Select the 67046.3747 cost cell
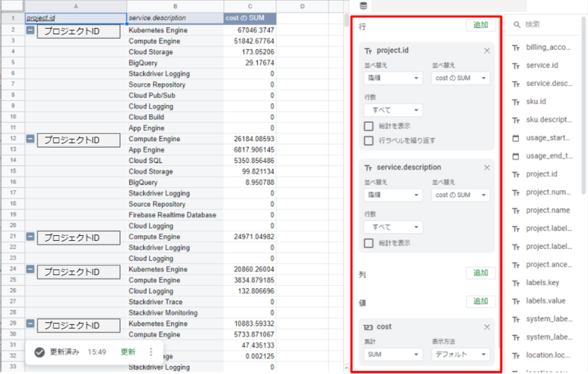This screenshot has height=374, width=588. coord(250,30)
